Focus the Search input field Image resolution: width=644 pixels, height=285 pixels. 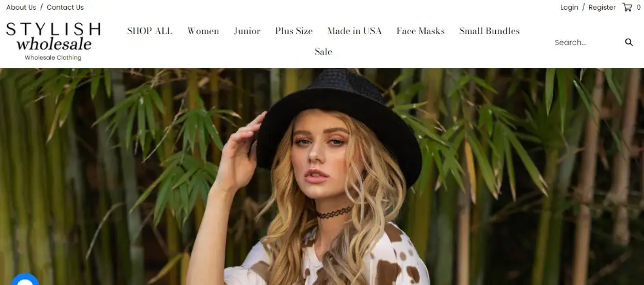pos(587,42)
